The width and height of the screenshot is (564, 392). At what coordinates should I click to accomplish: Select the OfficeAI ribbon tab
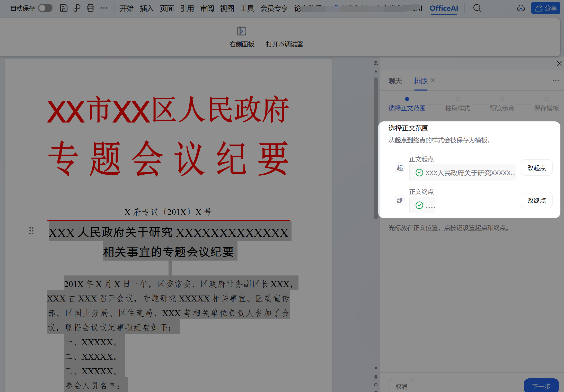(444, 8)
